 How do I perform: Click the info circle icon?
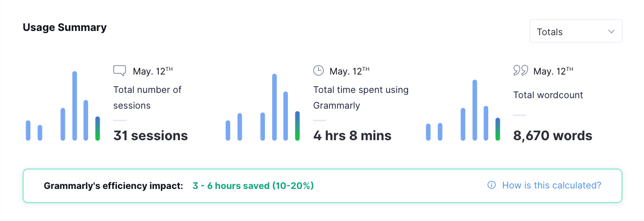pyautogui.click(x=491, y=185)
